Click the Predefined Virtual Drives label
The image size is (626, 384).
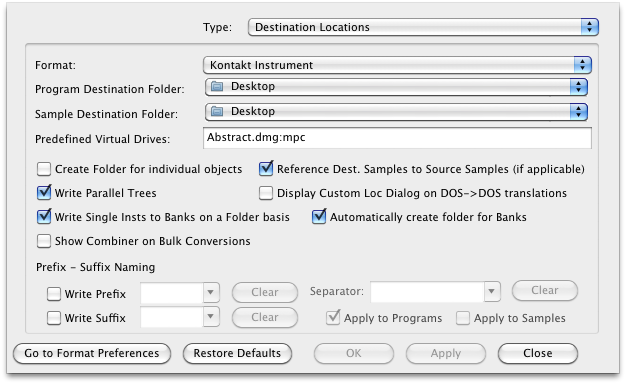(103, 139)
